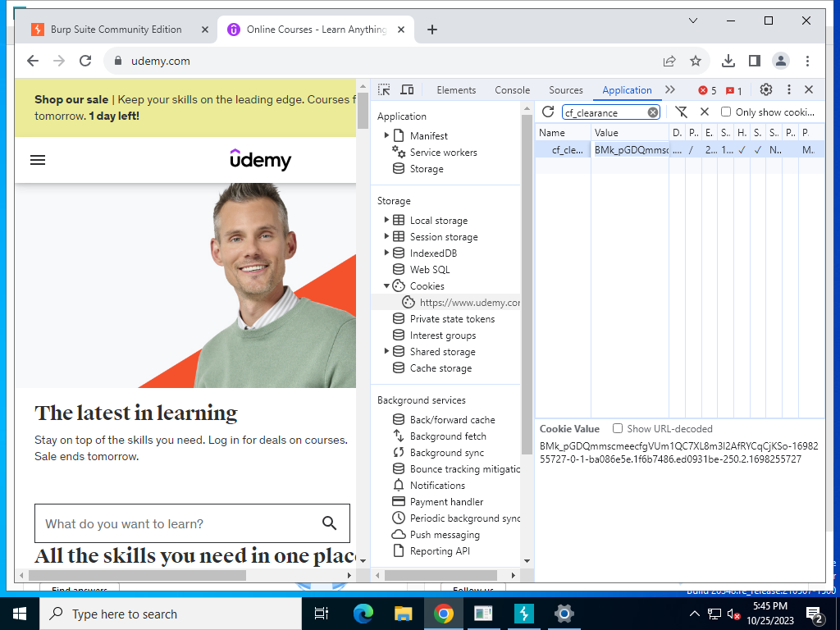Close the Burp Suite Community Edition tab
Viewport: 840px width, 630px height.
[x=204, y=30]
